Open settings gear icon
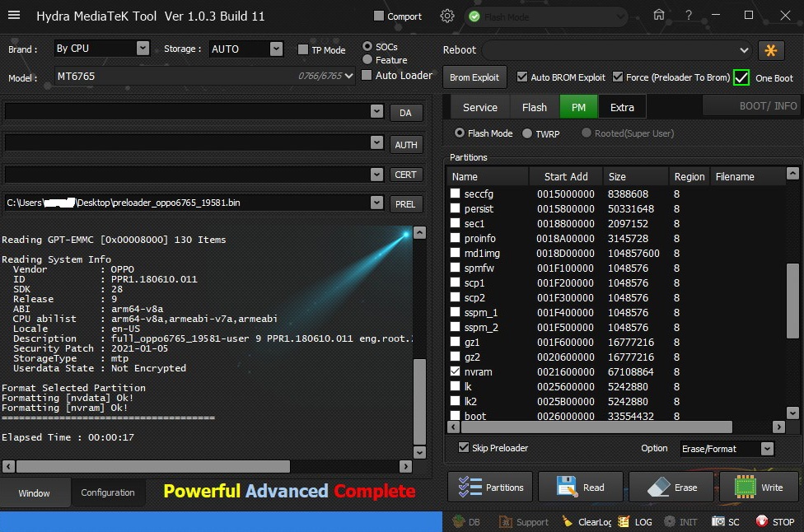Image resolution: width=804 pixels, height=532 pixels. tap(447, 16)
